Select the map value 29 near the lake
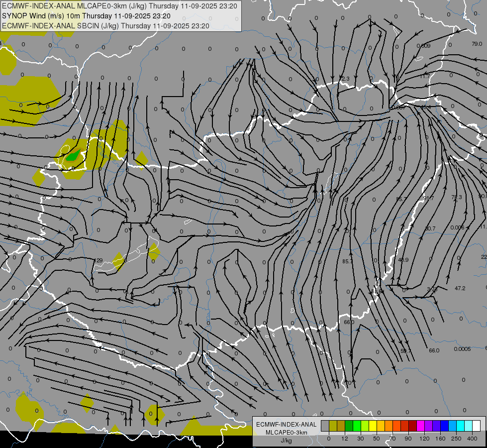Image resolution: width=487 pixels, height=448 pixels. (x=99, y=260)
